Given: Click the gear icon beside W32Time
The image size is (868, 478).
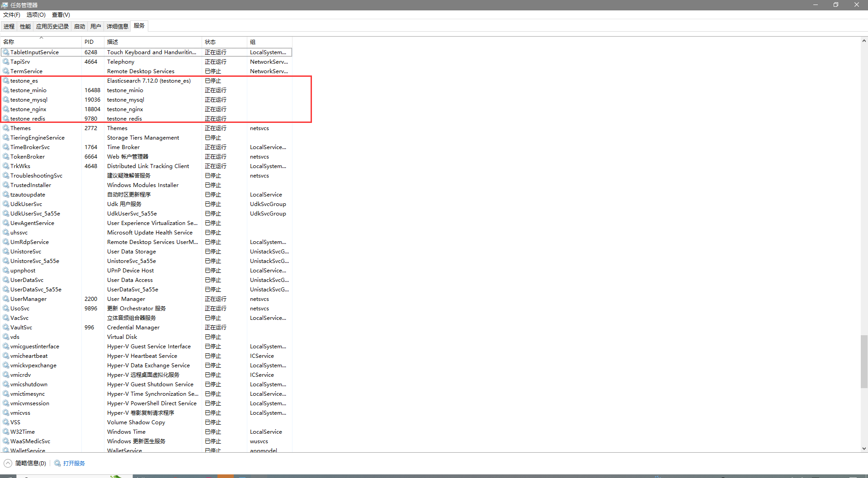Looking at the screenshot, I should click(x=6, y=432).
